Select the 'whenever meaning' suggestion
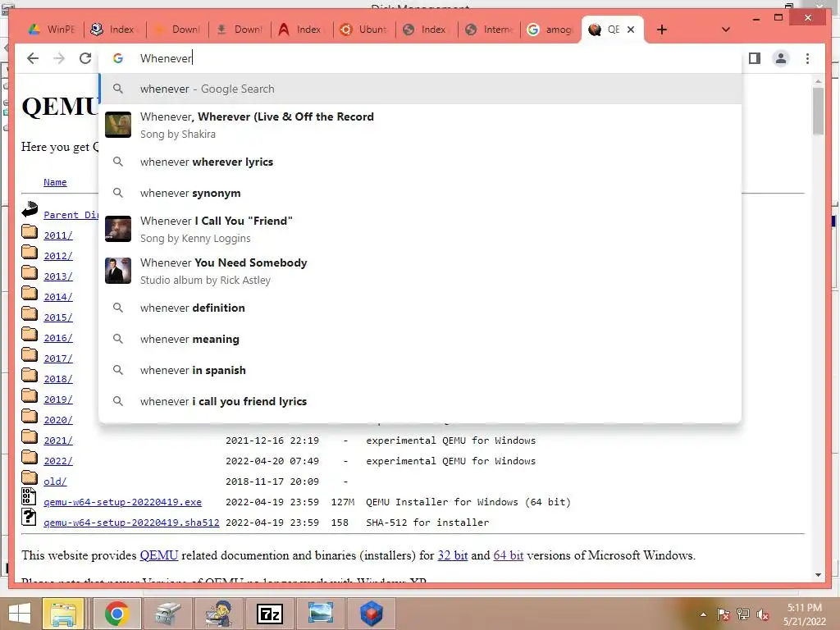This screenshot has width=840, height=630. [421, 339]
